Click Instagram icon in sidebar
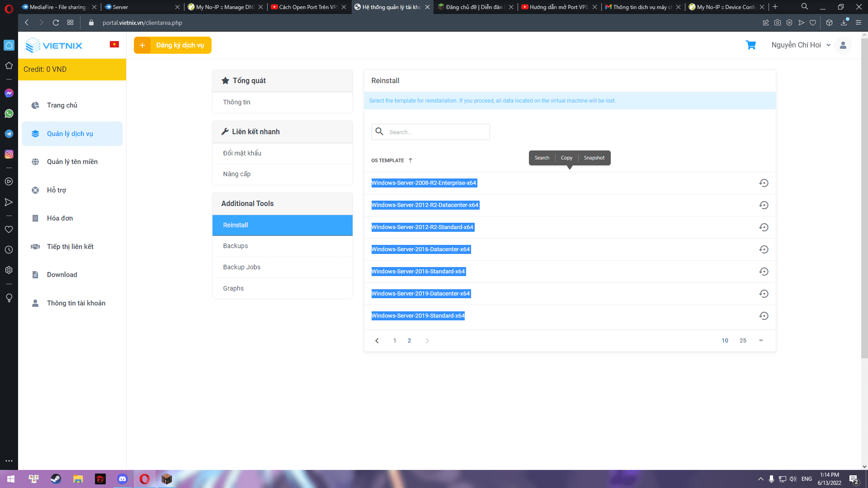Image resolution: width=868 pixels, height=488 pixels. pos(9,154)
